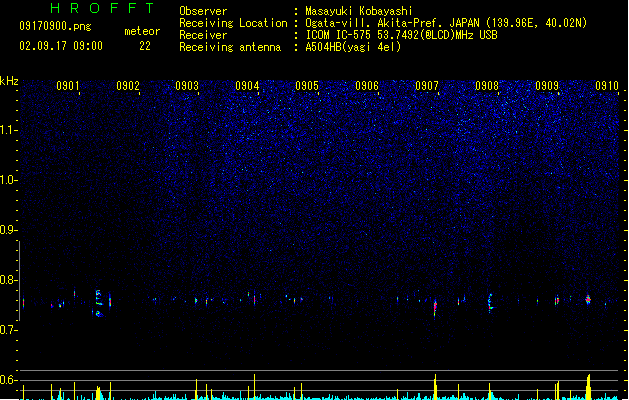
Task: Select the observer name Masayuki Kobayashi
Action: coord(359,11)
